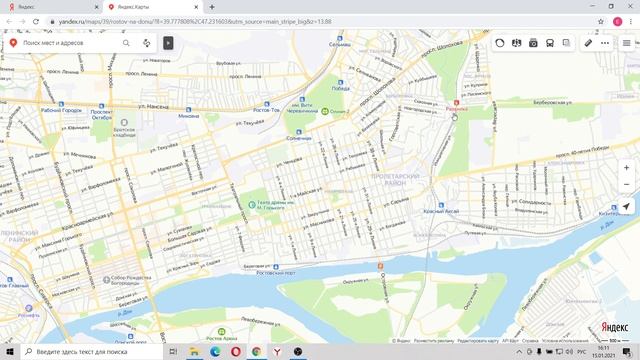Open the three-dots more tools menu
Screen dimensions: 640x360
coord(605,43)
